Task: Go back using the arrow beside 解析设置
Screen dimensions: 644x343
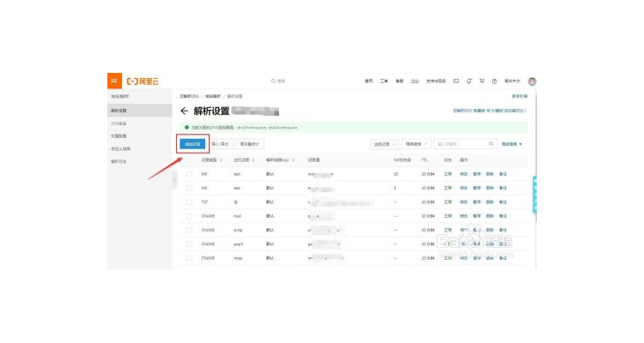Action: click(184, 111)
